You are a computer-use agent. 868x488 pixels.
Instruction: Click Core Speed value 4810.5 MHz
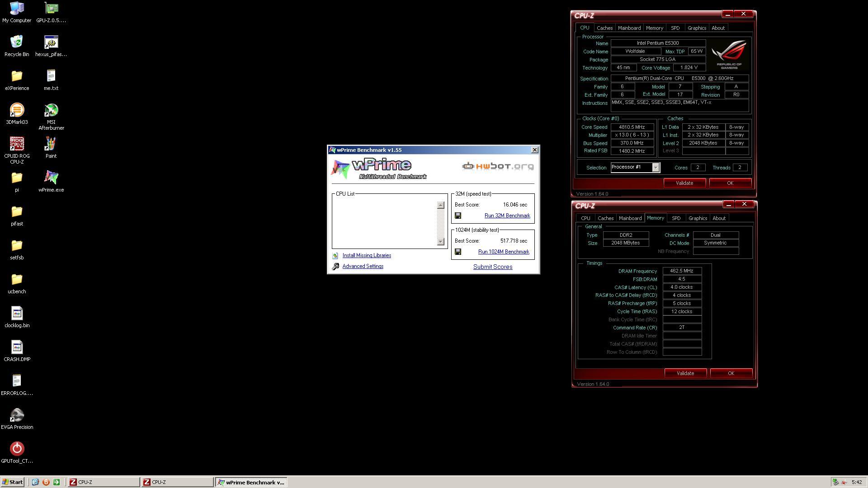[632, 127]
